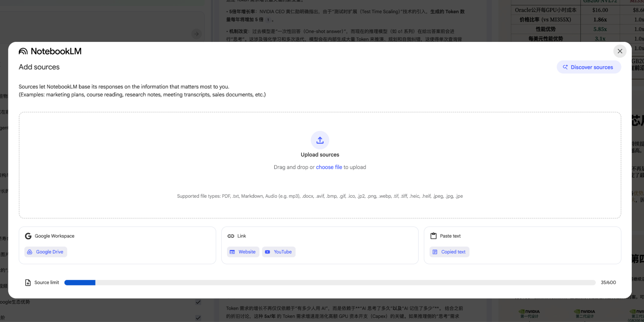Click the upload arrow icon above Upload sources
Viewport: 644px width, 322px height.
coord(320,140)
